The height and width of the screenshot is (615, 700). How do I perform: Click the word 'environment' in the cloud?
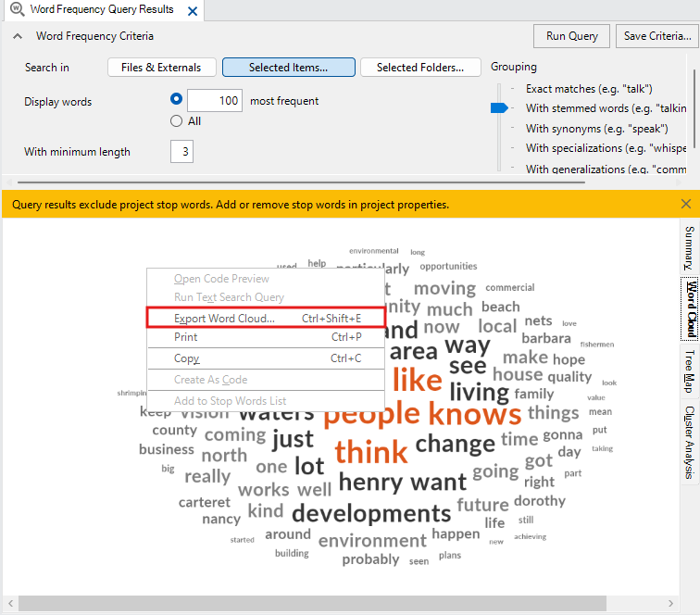click(372, 541)
